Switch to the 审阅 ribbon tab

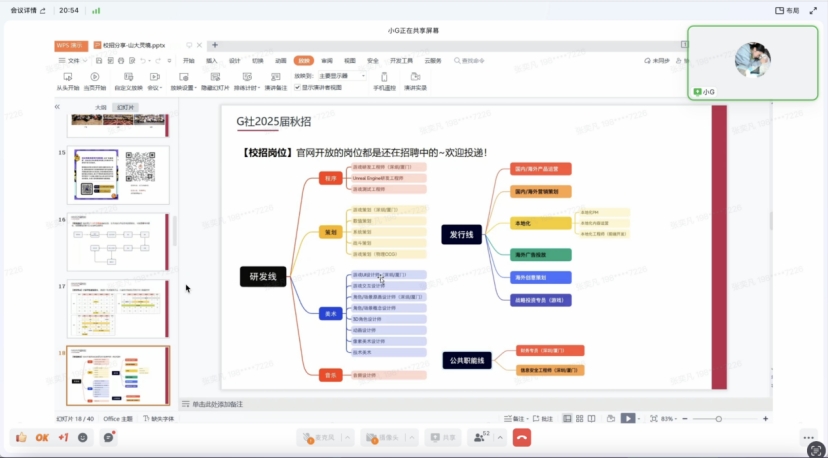(x=327, y=61)
